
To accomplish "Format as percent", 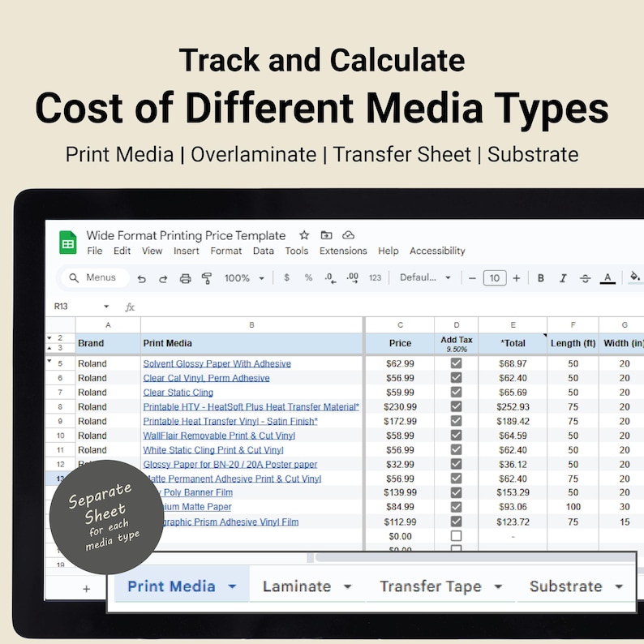I will (x=308, y=278).
